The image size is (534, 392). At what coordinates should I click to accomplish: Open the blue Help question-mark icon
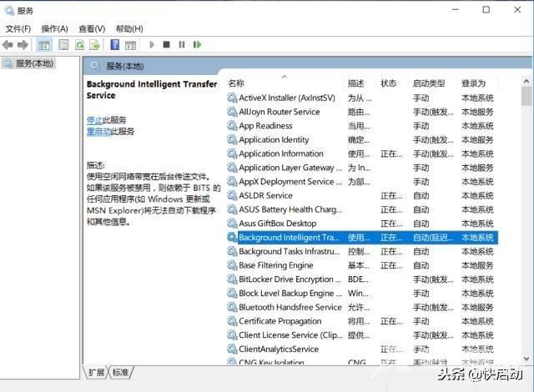click(115, 44)
